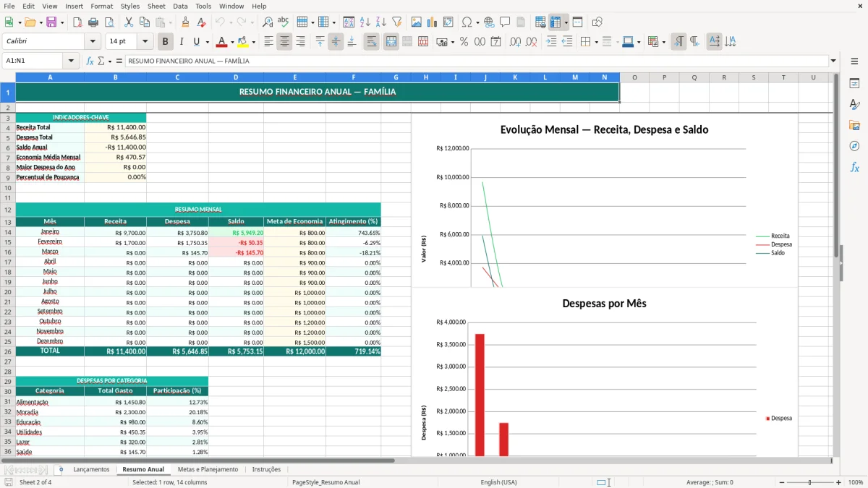
Task: Toggle Underline formatting
Action: click(x=196, y=42)
